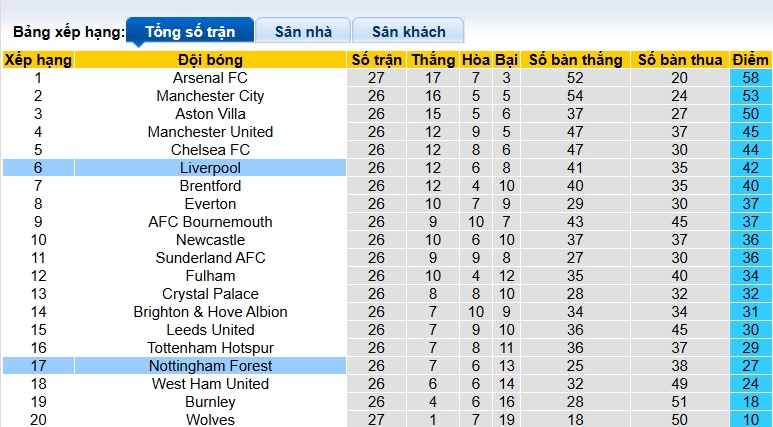Click the Xếp hạng column header
Image resolution: width=773 pixels, height=427 pixels.
coord(38,60)
